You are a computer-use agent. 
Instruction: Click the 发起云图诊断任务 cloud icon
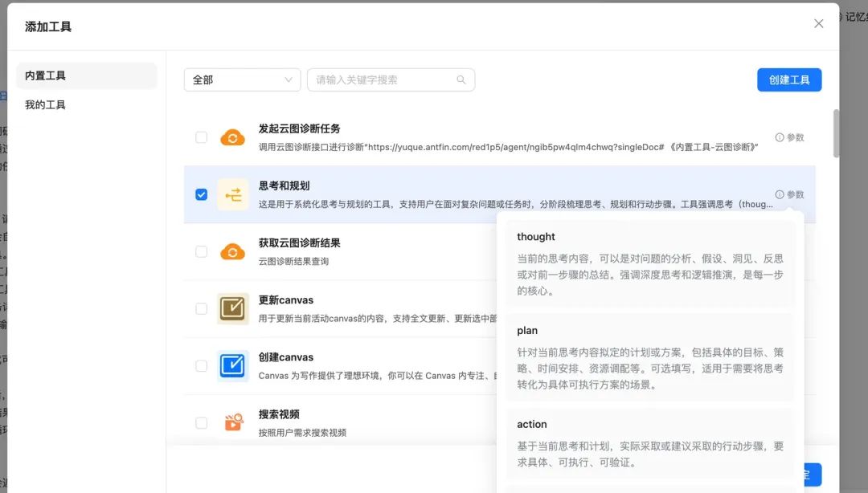pos(233,136)
